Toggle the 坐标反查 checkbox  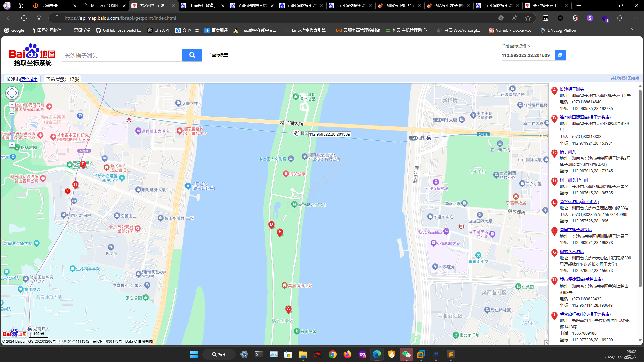pyautogui.click(x=209, y=55)
